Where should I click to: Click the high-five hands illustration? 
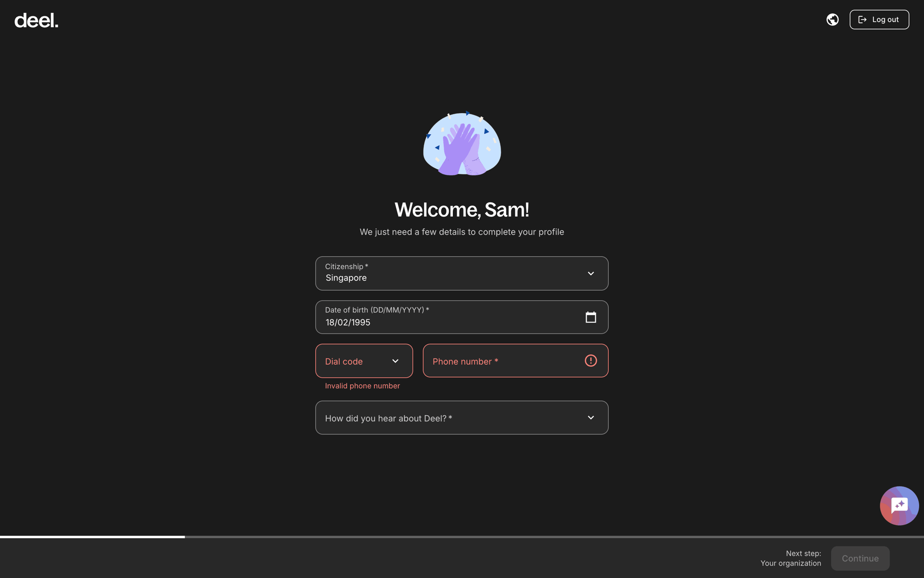click(462, 144)
